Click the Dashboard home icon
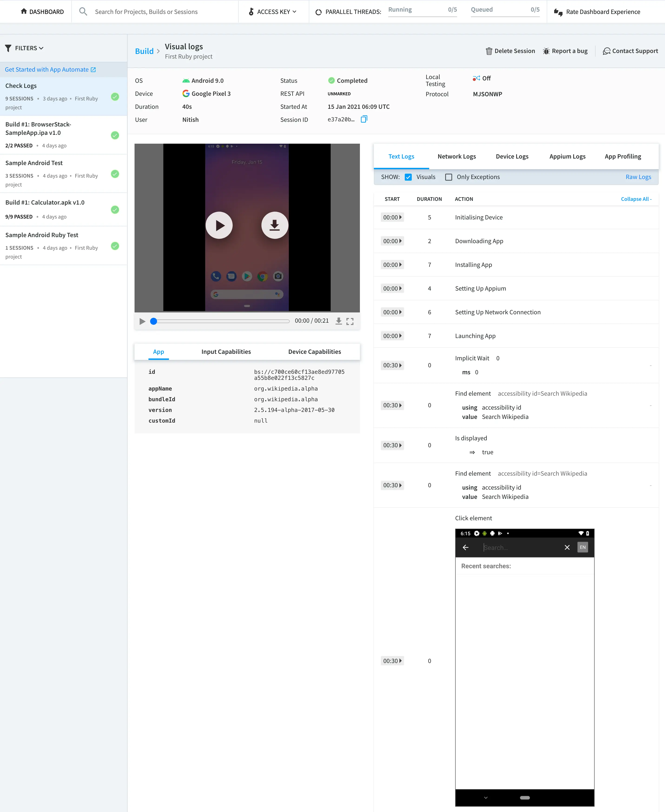 24,11
